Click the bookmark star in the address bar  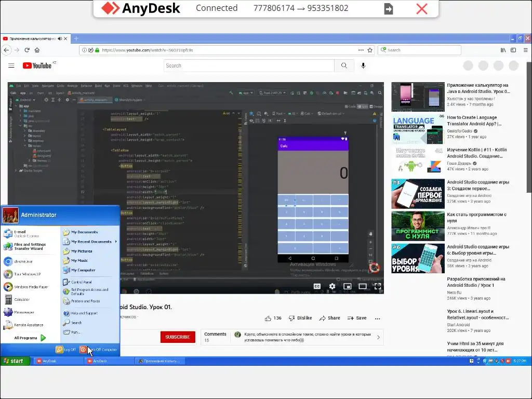(370, 50)
